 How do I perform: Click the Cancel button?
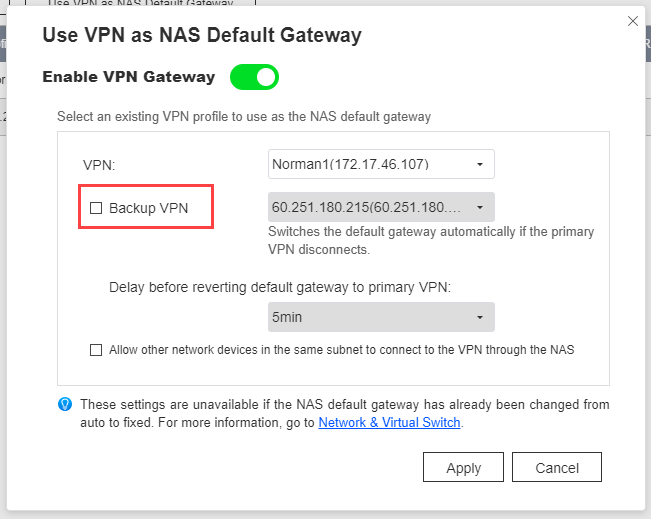pos(557,468)
